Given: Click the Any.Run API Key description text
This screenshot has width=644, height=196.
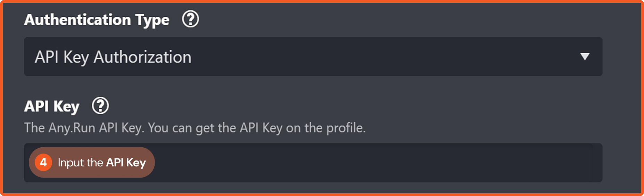Looking at the screenshot, I should coord(195,128).
